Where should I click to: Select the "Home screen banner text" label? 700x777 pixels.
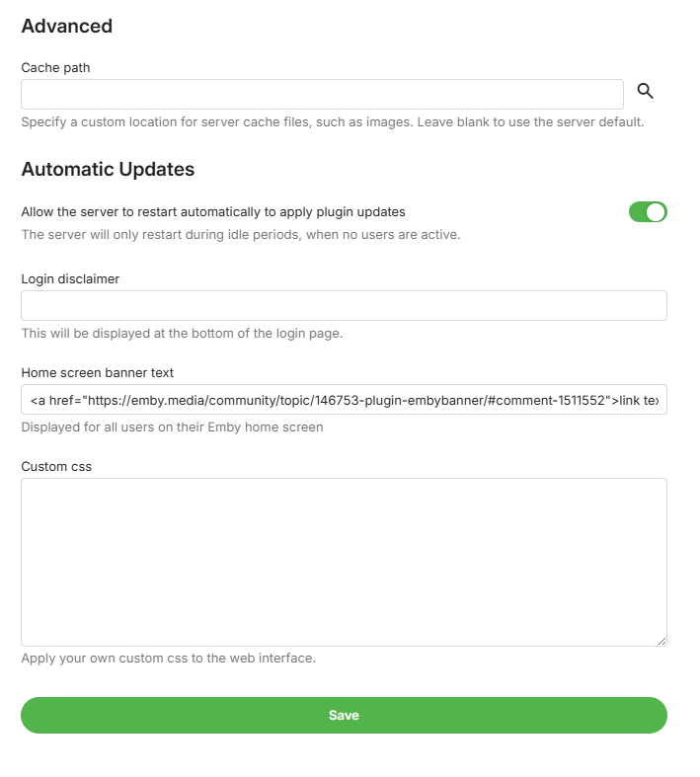97,372
